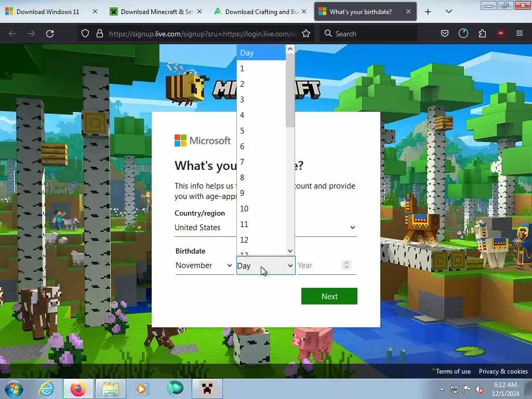Show hidden system tray icons
Image resolution: width=532 pixels, height=399 pixels.
point(442,390)
